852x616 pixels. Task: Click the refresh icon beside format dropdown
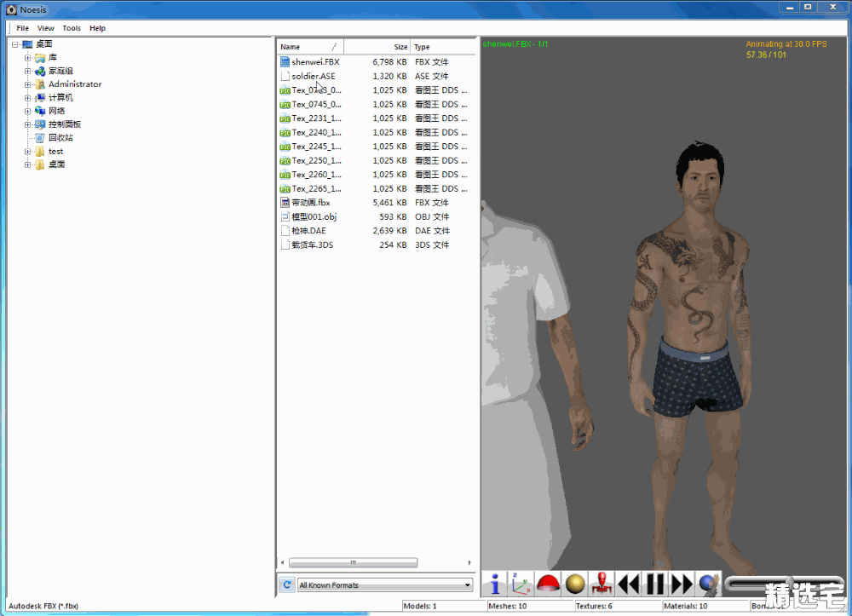[x=287, y=584]
